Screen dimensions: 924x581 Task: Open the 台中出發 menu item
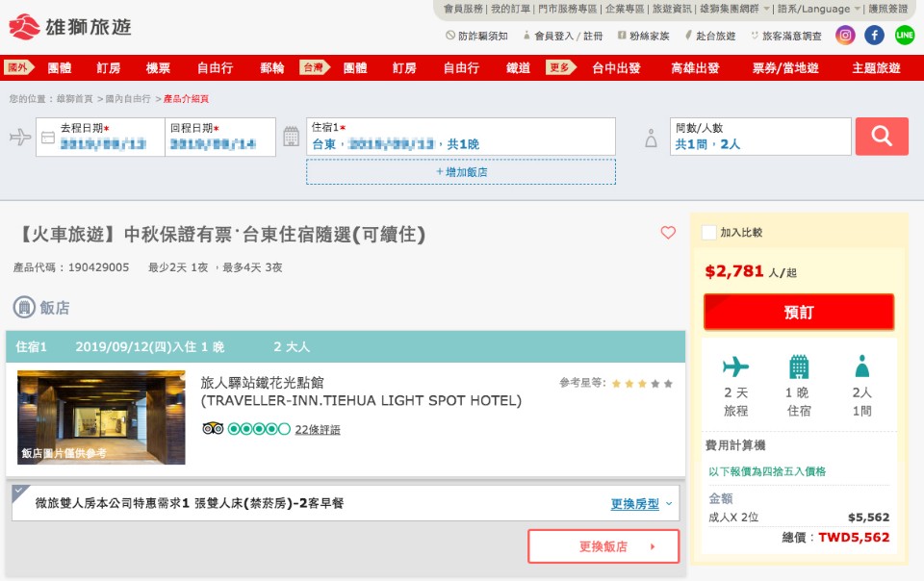coord(616,67)
